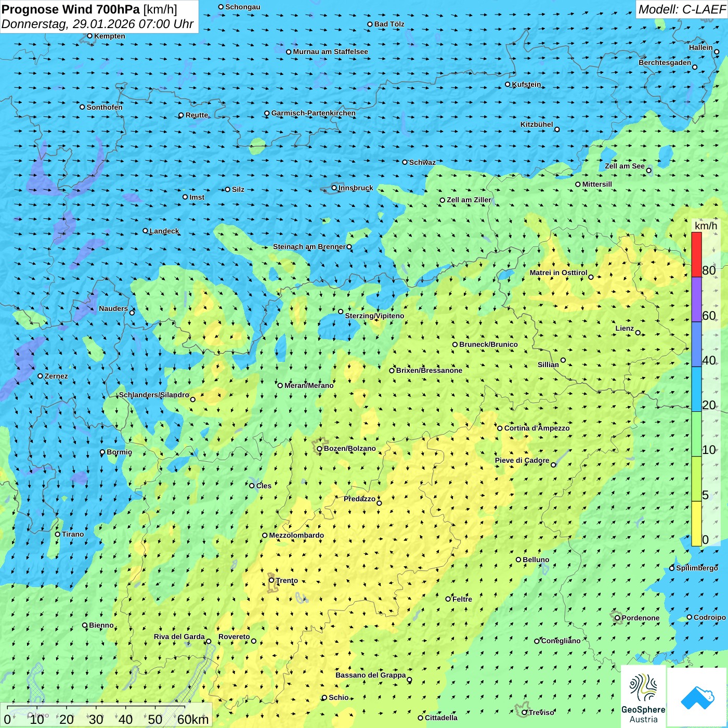Click the 'Modell: C-LAEF' label
The width and height of the screenshot is (728, 728).
tap(682, 9)
